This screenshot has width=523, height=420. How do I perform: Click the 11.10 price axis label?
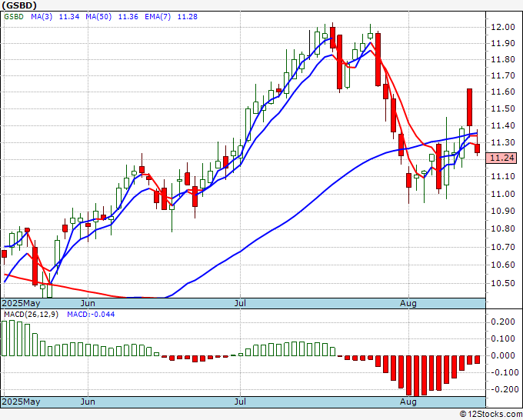tap(503, 176)
